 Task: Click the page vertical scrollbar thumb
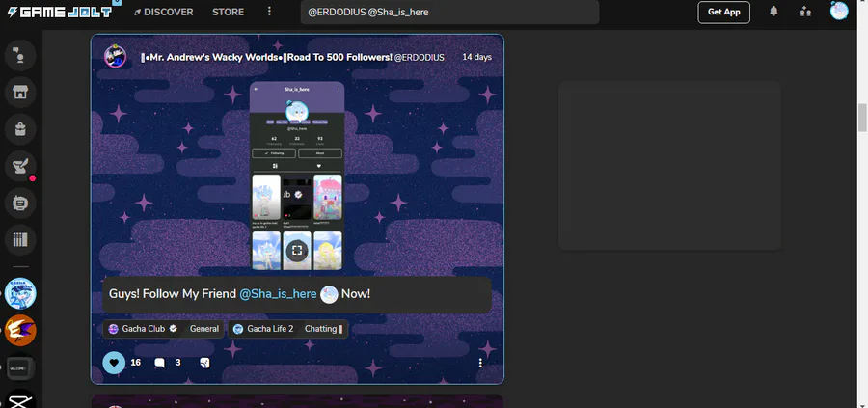(862, 117)
